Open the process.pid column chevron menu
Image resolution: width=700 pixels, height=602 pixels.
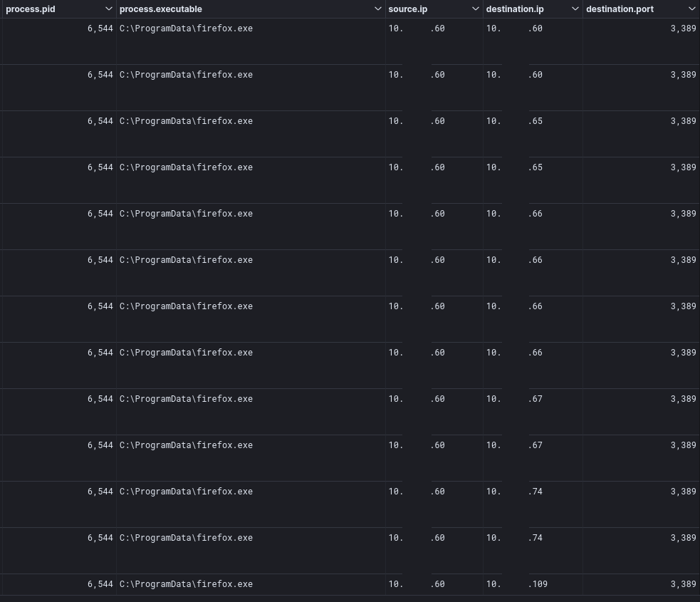point(108,9)
